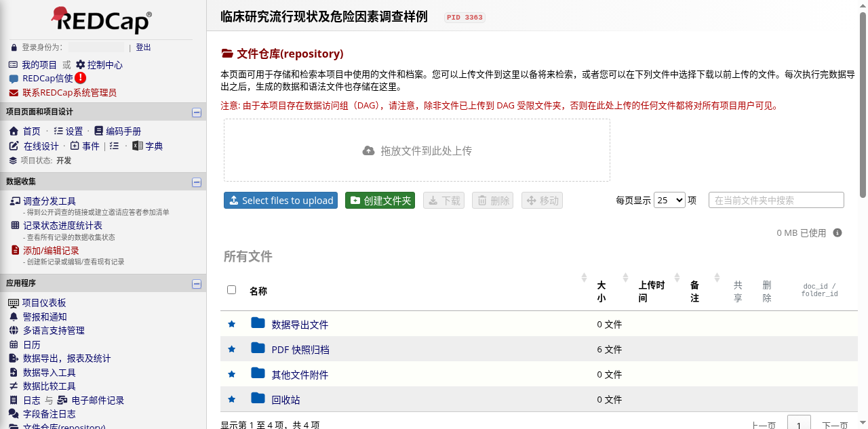
Task: Sort by 名称 column arrows
Action: tap(584, 278)
